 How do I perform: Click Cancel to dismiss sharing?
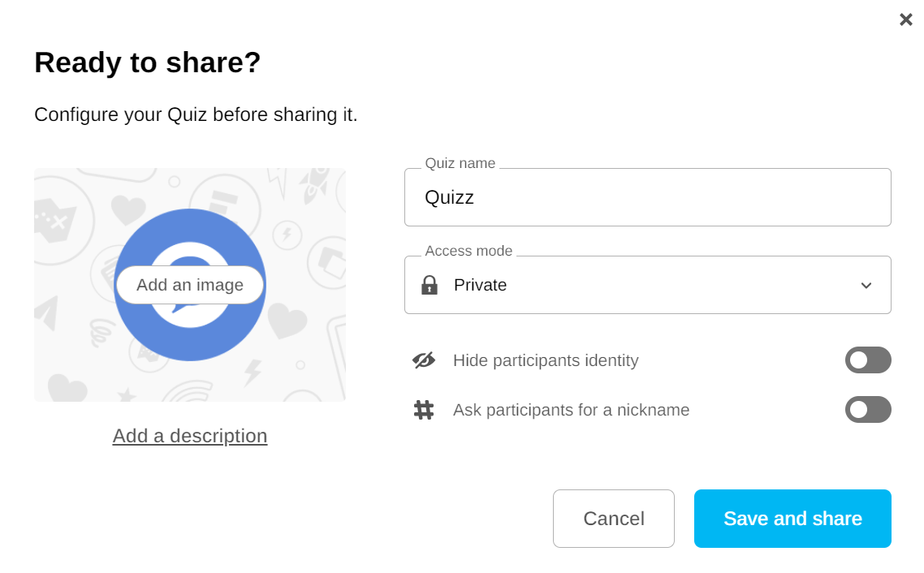pyautogui.click(x=614, y=519)
